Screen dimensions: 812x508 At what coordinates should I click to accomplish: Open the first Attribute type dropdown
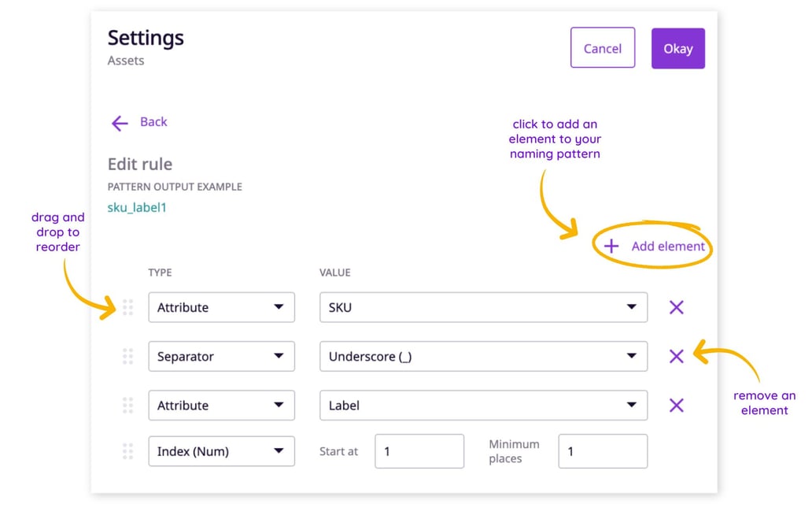[x=221, y=307]
